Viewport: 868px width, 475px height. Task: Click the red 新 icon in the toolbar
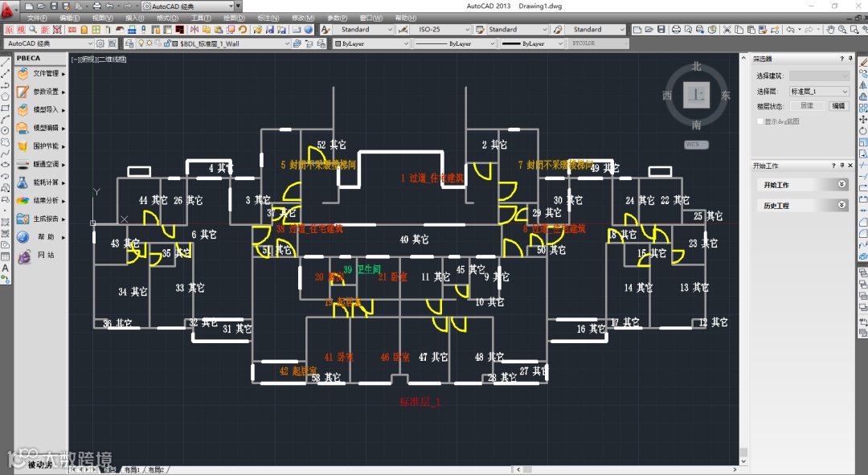coord(45,30)
